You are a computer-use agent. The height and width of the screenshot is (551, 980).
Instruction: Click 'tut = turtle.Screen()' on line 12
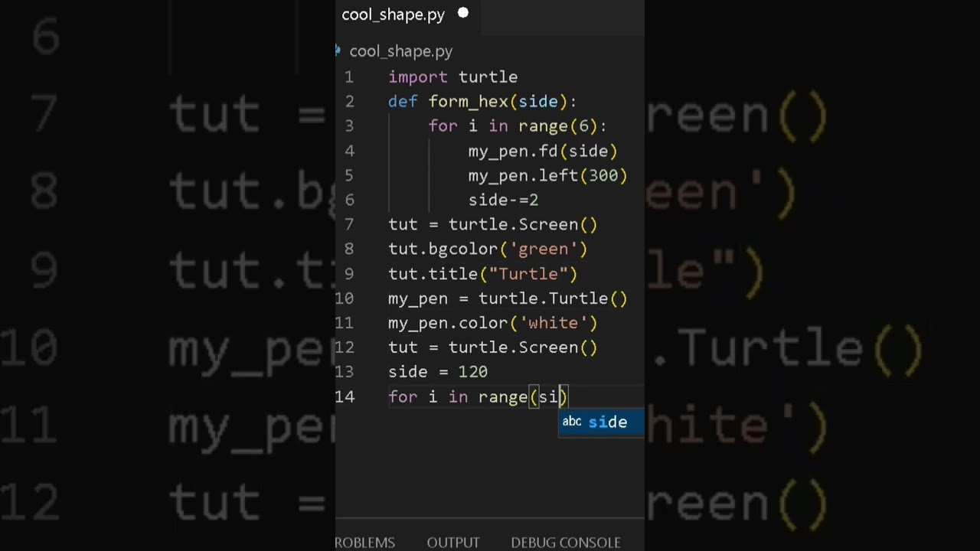492,347
